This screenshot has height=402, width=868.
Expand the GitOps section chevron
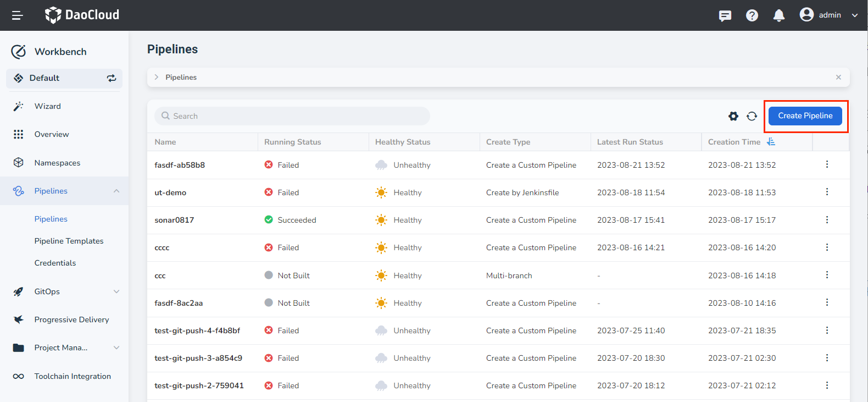(116, 291)
